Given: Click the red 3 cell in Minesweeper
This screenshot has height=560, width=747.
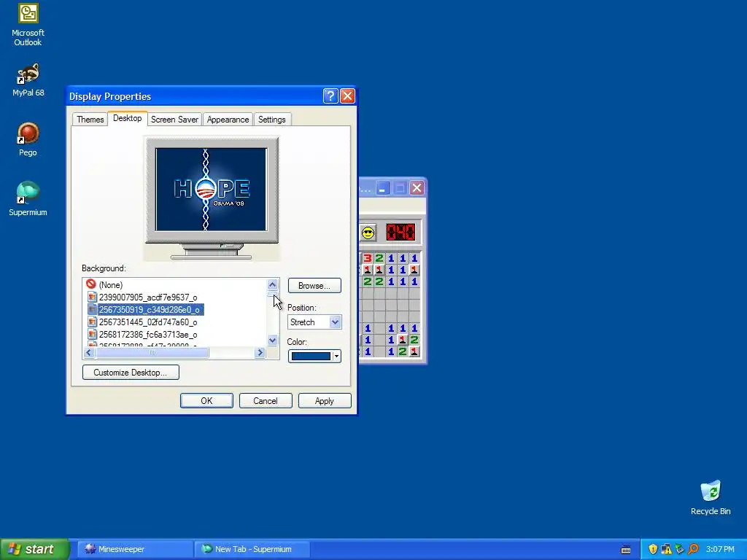Looking at the screenshot, I should (368, 258).
